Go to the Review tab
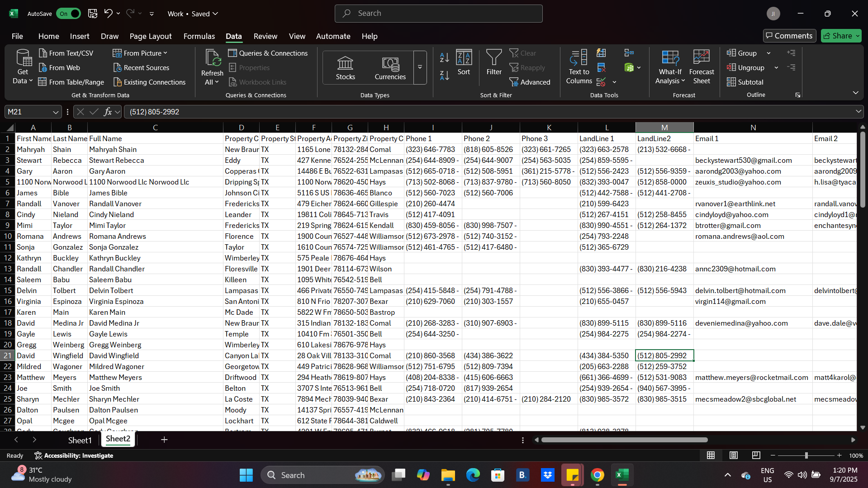 pyautogui.click(x=265, y=36)
